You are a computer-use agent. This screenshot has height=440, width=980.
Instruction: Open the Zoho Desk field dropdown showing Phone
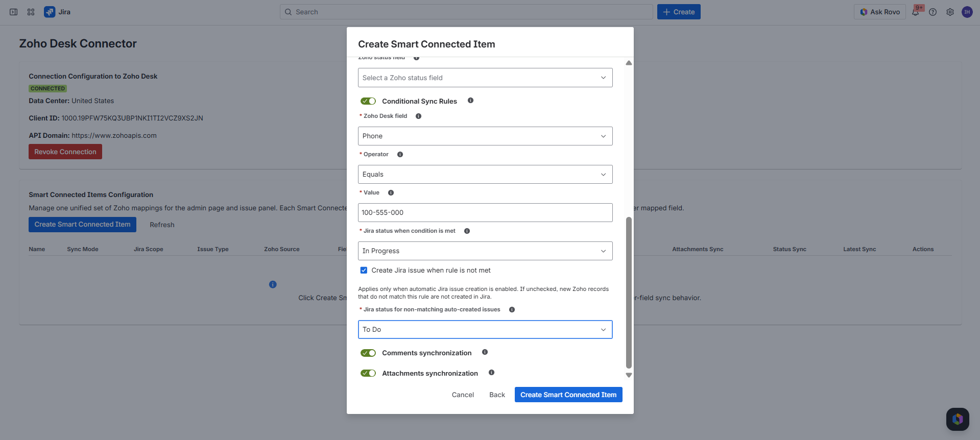pyautogui.click(x=485, y=136)
